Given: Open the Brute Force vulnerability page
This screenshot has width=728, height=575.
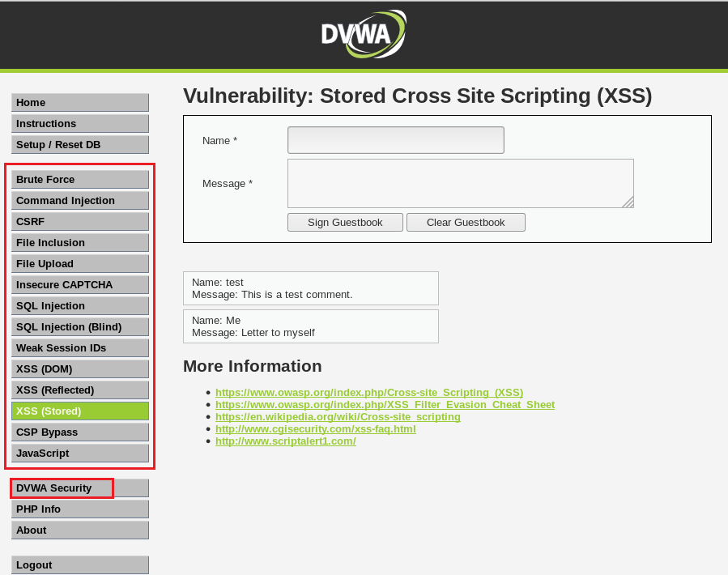Looking at the screenshot, I should (80, 179).
